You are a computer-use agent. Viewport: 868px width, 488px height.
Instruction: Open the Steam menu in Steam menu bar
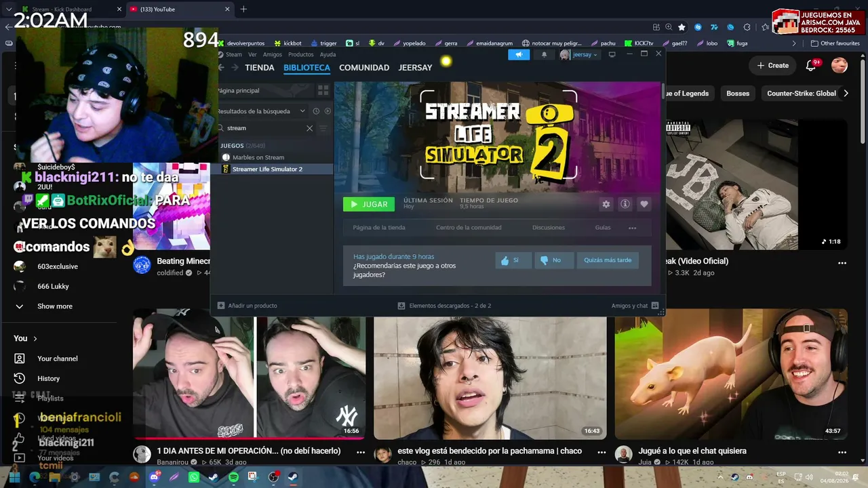coord(234,55)
